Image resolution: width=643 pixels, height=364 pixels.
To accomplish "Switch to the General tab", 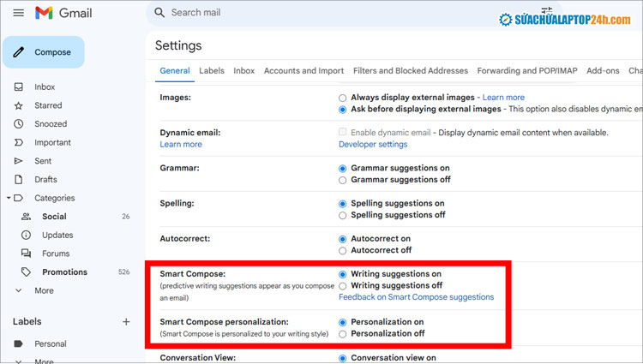I will coord(175,71).
